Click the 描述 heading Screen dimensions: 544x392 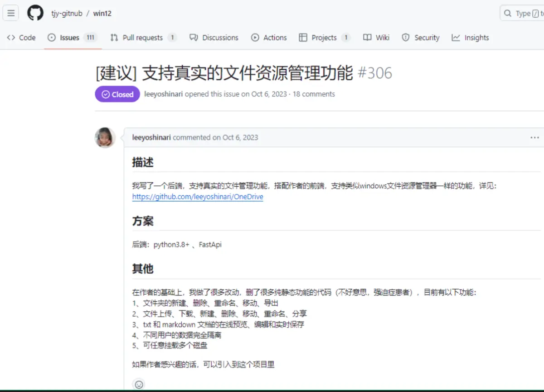tap(143, 162)
